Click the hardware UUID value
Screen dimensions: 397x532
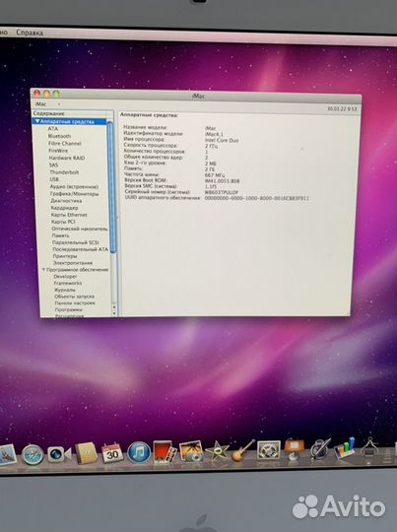(257, 198)
